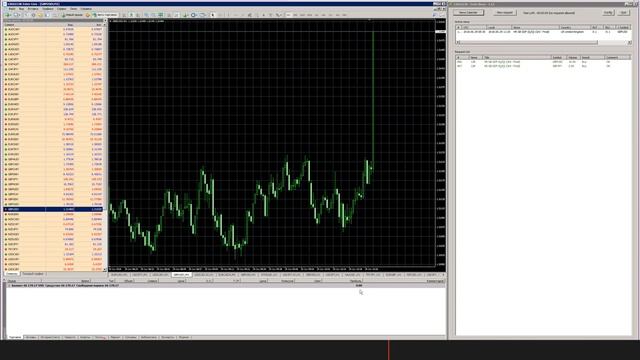Click the Config button in right window
Screen dimensions: 640x360
pos(608,13)
